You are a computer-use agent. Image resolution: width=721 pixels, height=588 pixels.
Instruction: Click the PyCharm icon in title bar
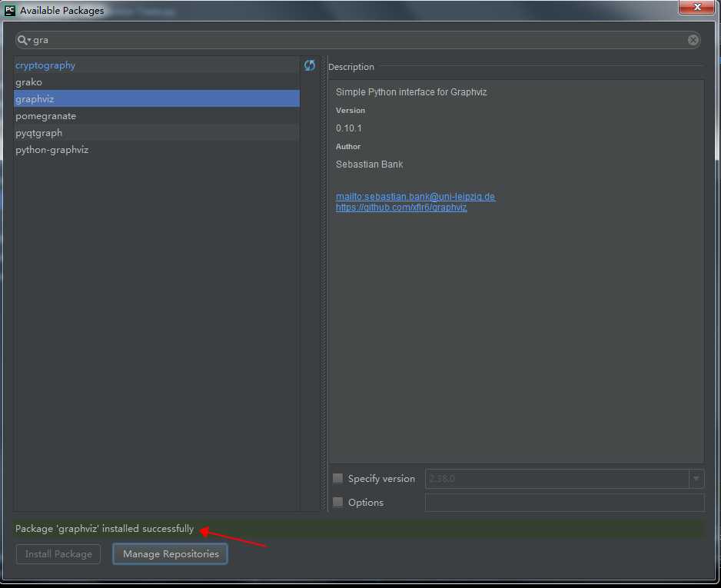point(9,10)
